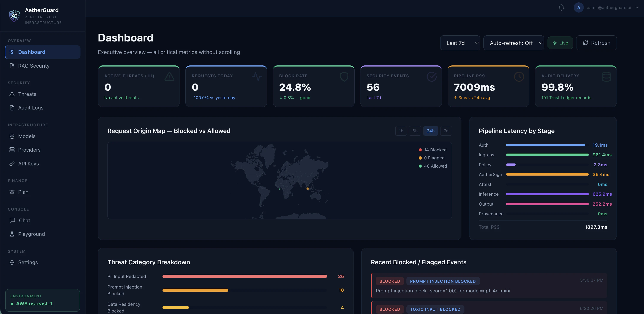The image size is (644, 314).
Task: Toggle the Live mode button
Action: 560,43
